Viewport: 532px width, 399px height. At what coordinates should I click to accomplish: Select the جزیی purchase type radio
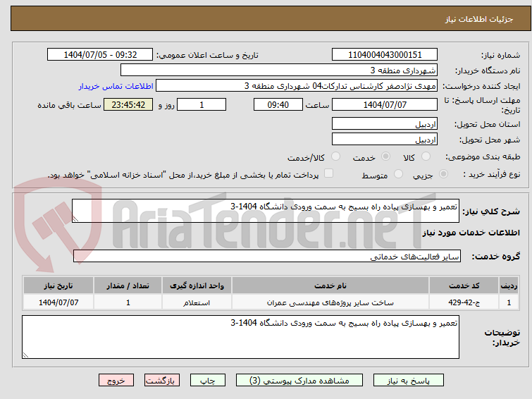pos(443,174)
